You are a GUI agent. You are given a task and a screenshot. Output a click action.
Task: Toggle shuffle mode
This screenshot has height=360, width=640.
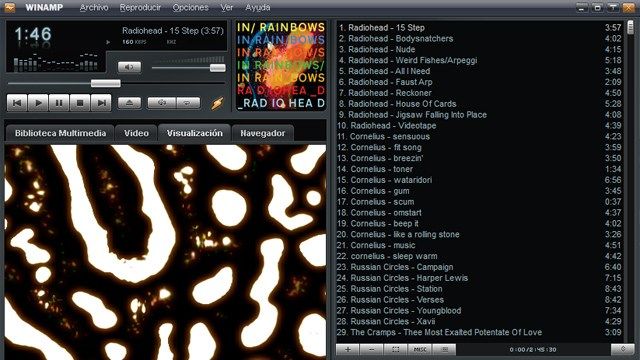[x=162, y=102]
